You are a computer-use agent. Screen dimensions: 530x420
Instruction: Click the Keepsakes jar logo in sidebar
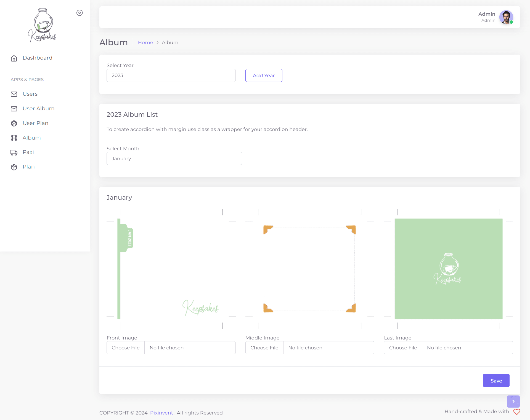pos(42,25)
